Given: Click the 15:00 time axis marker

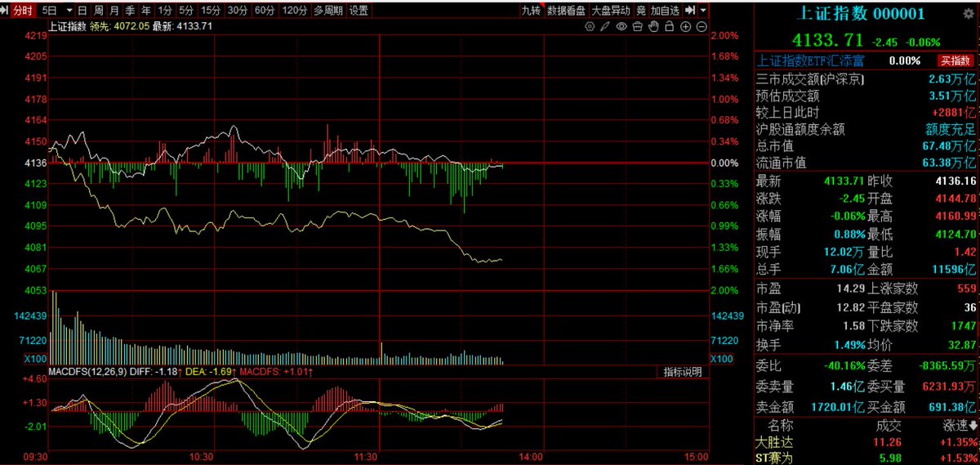Looking at the screenshot, I should pyautogui.click(x=696, y=457).
